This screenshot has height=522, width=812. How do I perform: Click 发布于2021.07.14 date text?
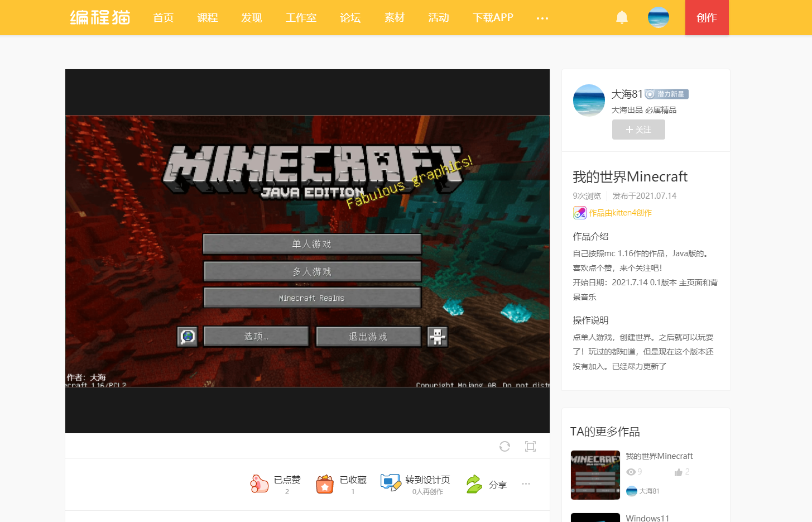pos(644,196)
